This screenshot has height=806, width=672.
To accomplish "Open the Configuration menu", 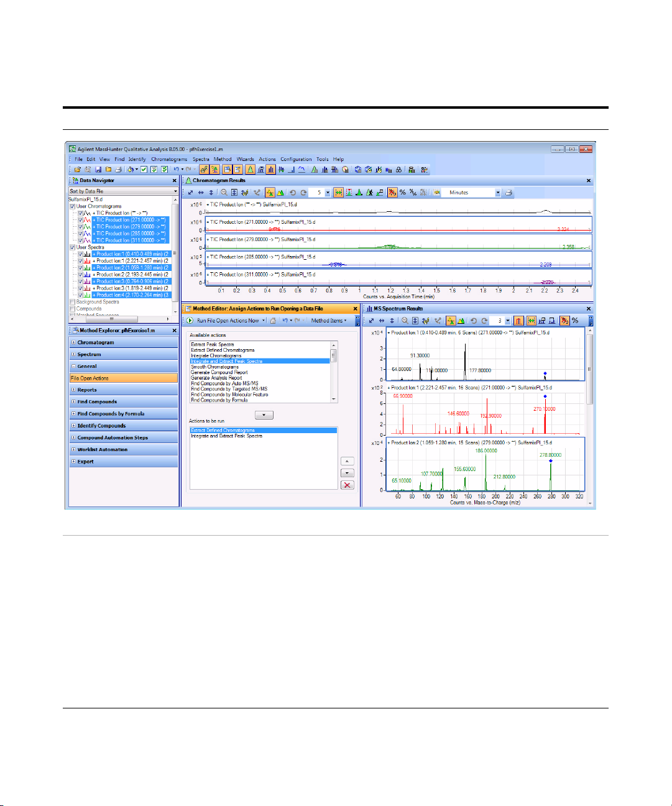I will [x=296, y=159].
